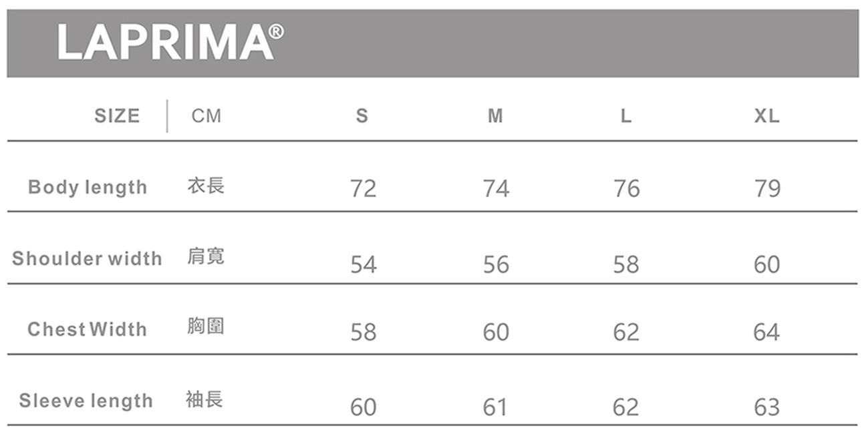Click Shoulder width value 54 for S
868x442 pixels.
[364, 265]
